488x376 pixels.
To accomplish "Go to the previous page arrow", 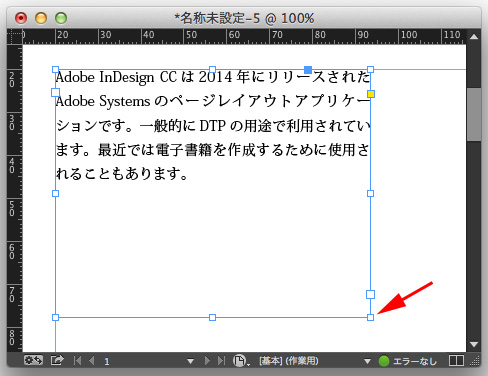I will tap(92, 361).
